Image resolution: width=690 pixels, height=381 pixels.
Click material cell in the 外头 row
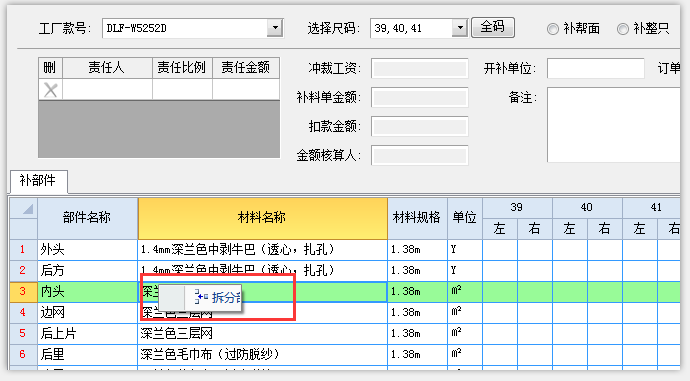[263, 250]
